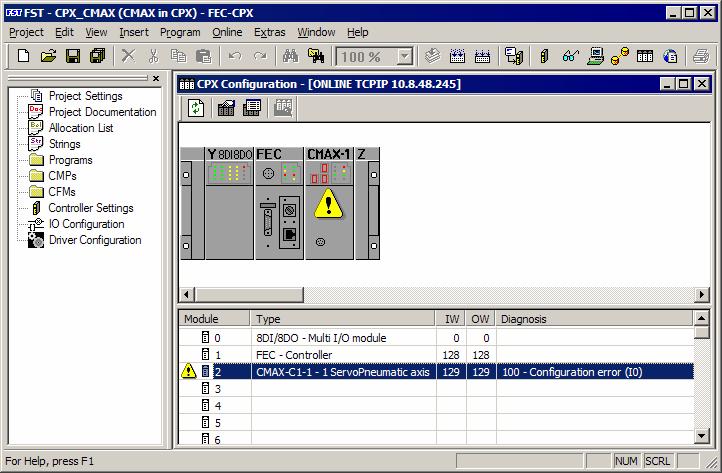Click the Compile toolbar icon
The height and width of the screenshot is (473, 722).
(432, 56)
